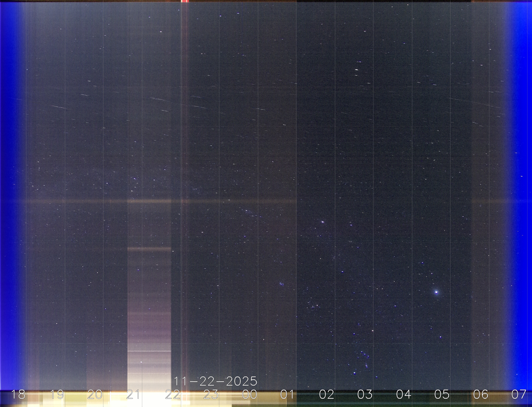Screen dimensions: 532x407
Task: Click the 23 hour label
Action: point(211,394)
